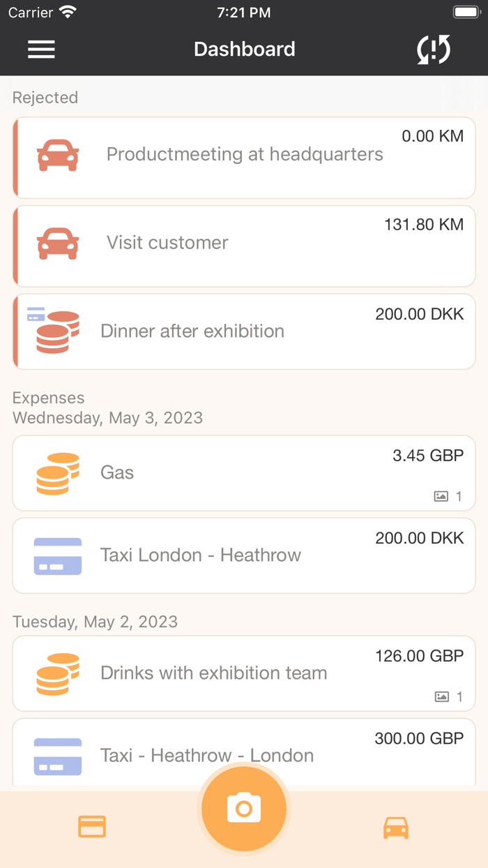Tap the sync/refresh icon with exclamation mark
Viewport: 488px width, 868px height.
tap(433, 50)
